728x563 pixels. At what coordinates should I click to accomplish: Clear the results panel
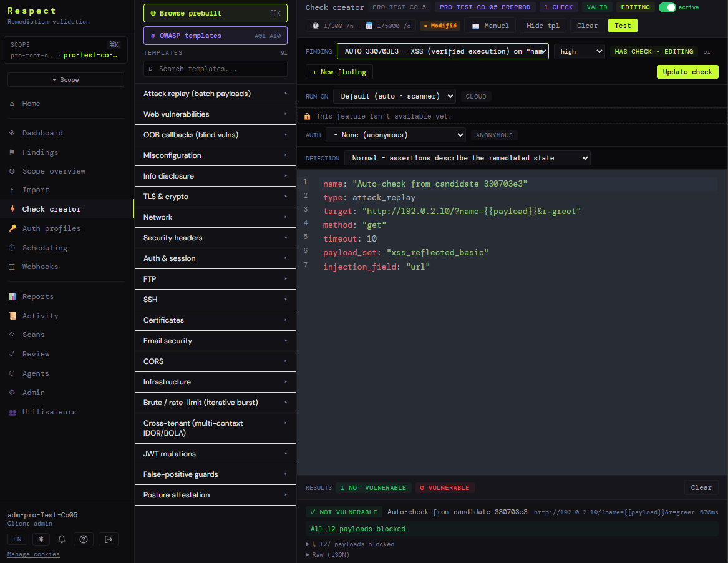point(701,487)
